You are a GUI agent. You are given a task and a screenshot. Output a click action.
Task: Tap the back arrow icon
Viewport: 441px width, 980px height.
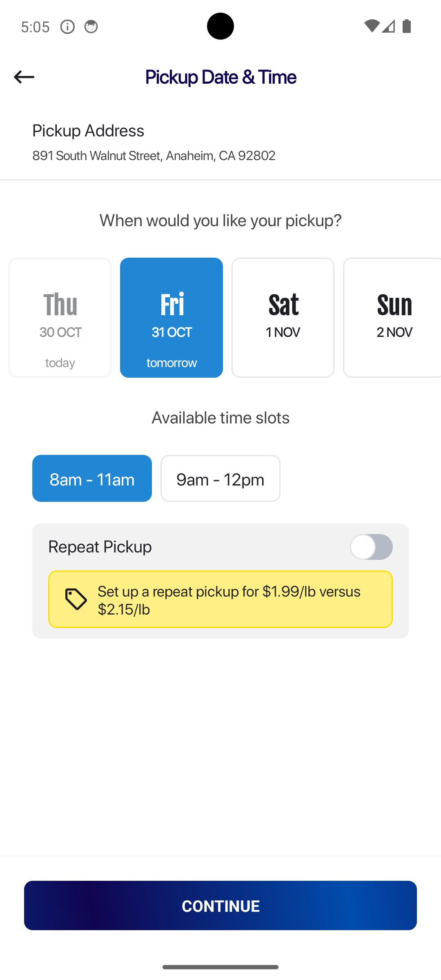click(24, 77)
